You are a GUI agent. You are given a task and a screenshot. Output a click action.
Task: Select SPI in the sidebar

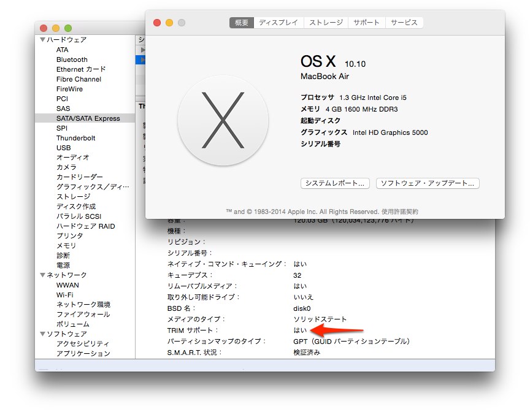62,128
